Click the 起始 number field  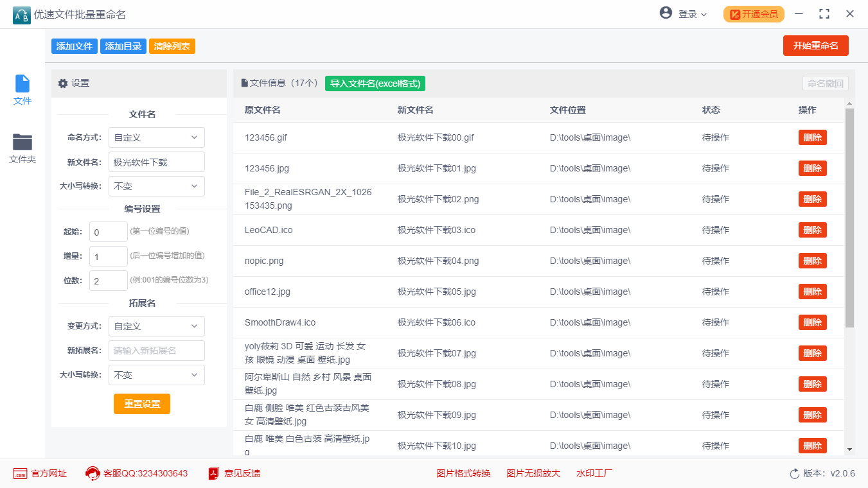[109, 232]
